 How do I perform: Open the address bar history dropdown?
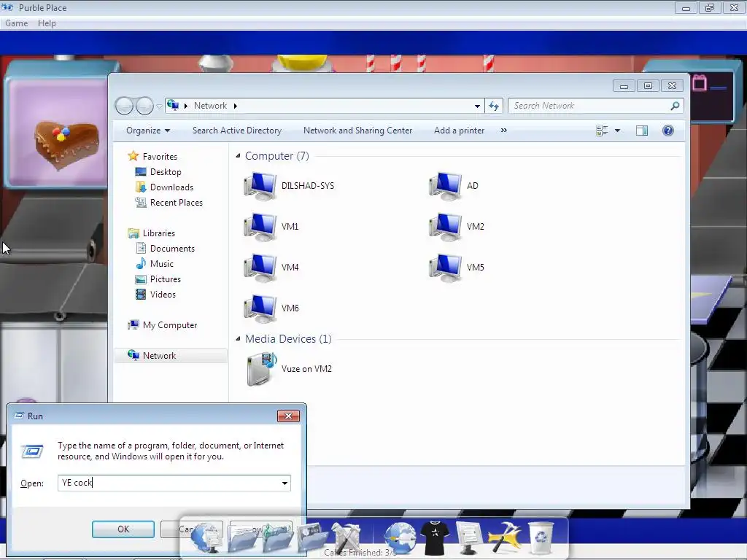477,106
